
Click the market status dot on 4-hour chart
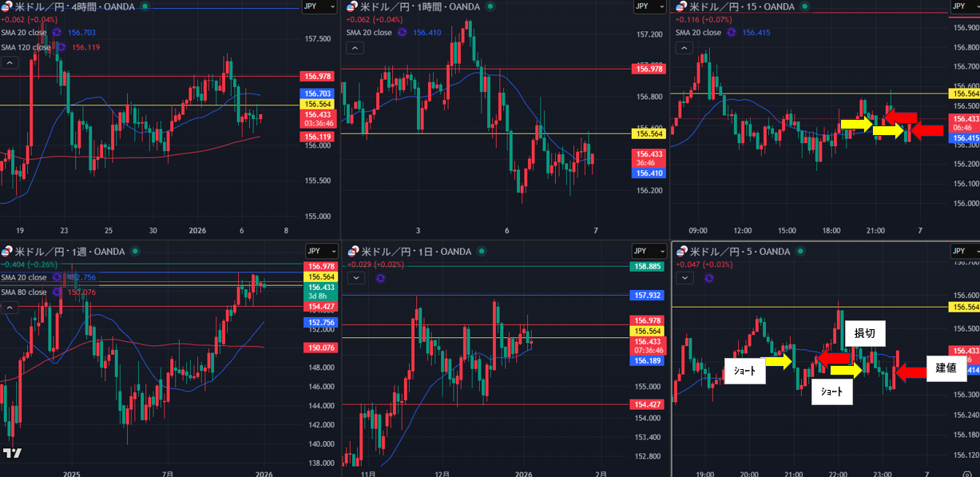pos(144,6)
